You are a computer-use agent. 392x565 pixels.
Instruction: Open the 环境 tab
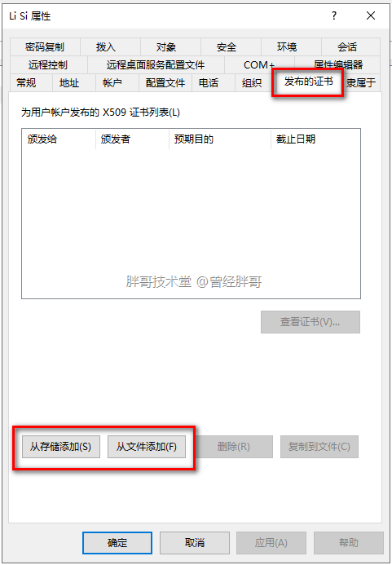286,46
